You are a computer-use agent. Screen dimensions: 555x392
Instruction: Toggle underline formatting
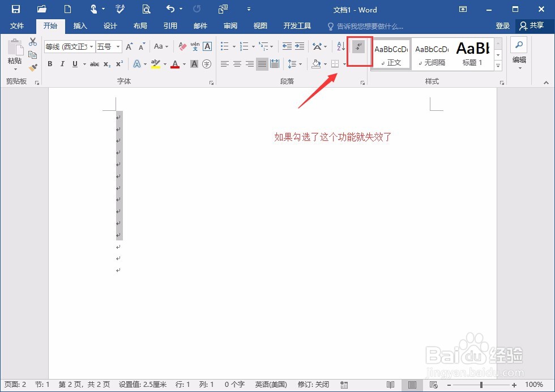tap(75, 64)
